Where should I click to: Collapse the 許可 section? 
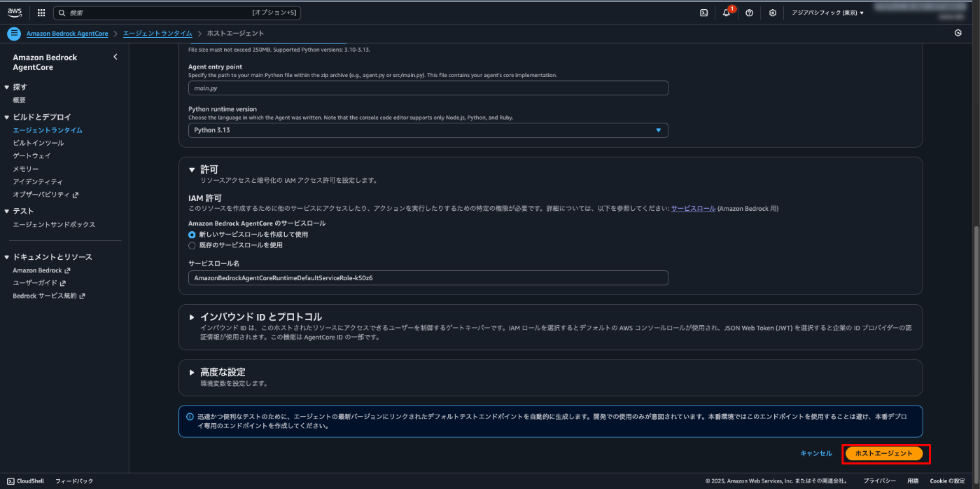pyautogui.click(x=192, y=170)
